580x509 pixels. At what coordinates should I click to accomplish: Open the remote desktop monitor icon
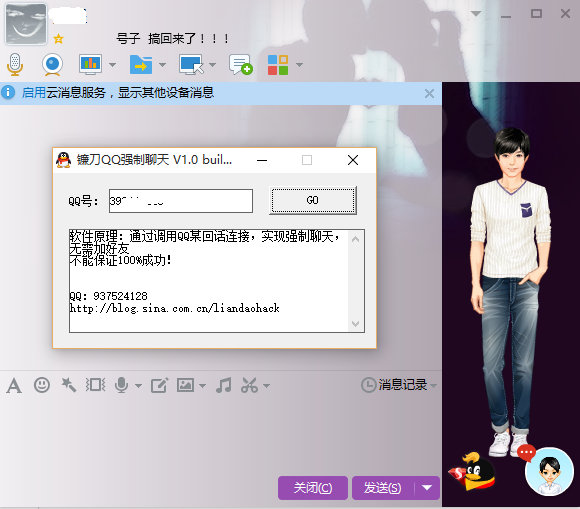click(x=191, y=65)
